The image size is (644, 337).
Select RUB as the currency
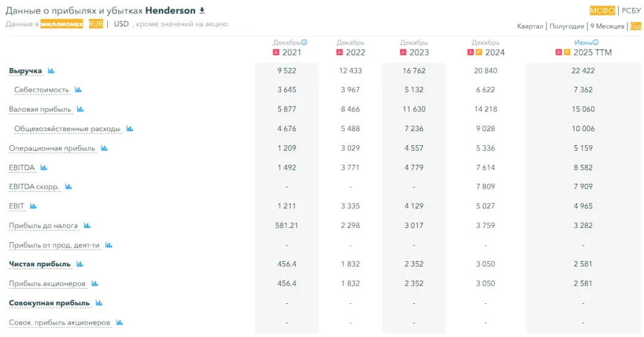(96, 24)
